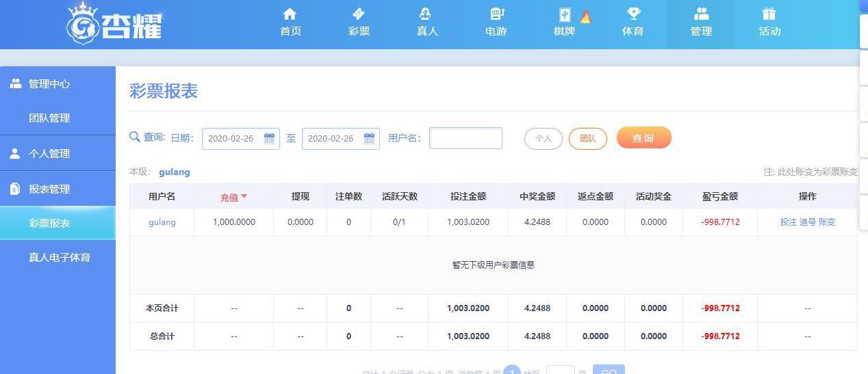Click the 棋牌 card games icon
Viewport: 868px width, 374px height.
(565, 14)
